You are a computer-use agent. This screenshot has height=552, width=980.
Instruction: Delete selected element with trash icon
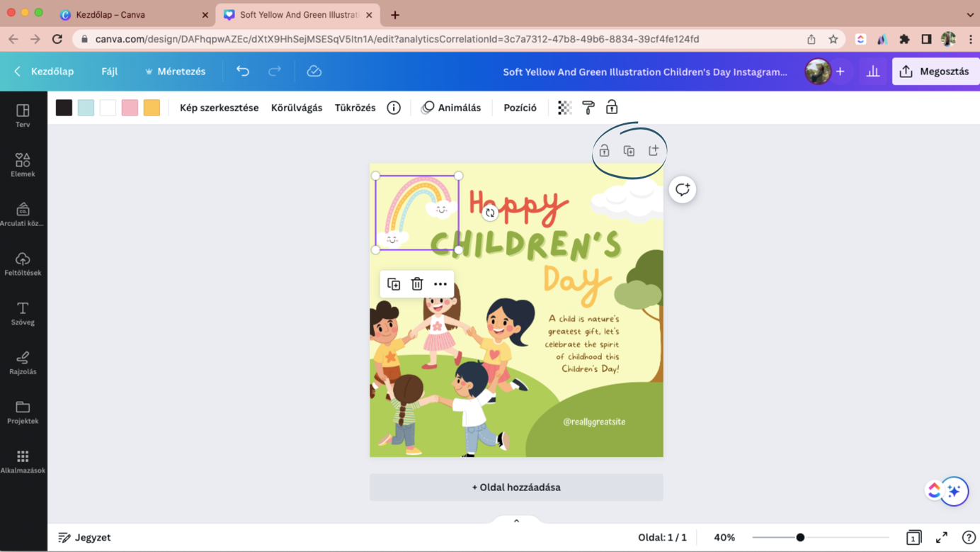click(417, 284)
